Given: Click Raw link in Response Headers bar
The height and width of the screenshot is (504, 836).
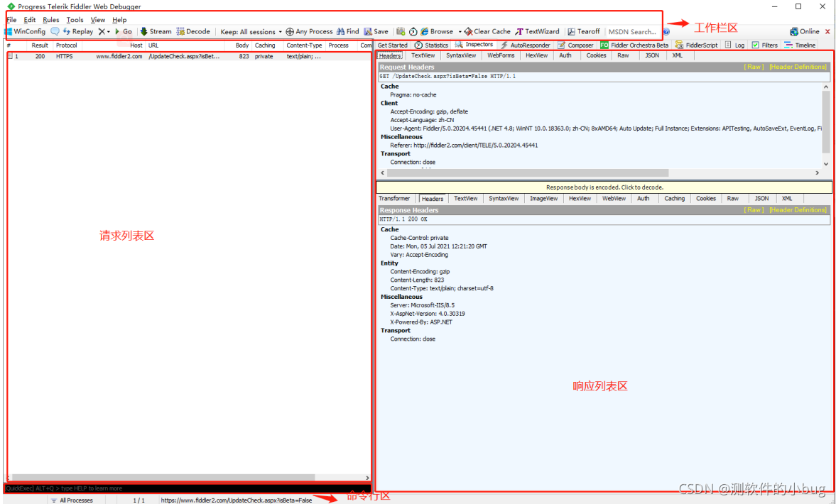Looking at the screenshot, I should click(x=754, y=210).
